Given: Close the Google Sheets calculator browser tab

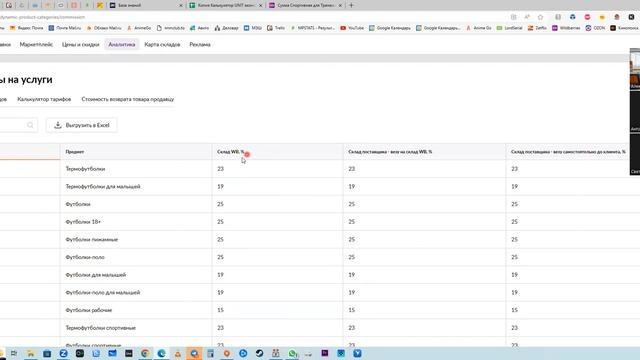Looking at the screenshot, I should 260,5.
